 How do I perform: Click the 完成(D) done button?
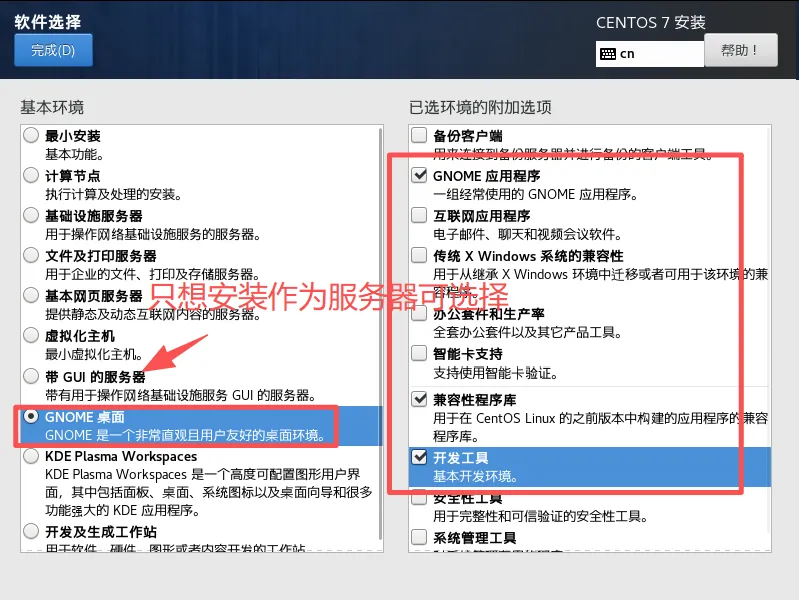pyautogui.click(x=54, y=50)
